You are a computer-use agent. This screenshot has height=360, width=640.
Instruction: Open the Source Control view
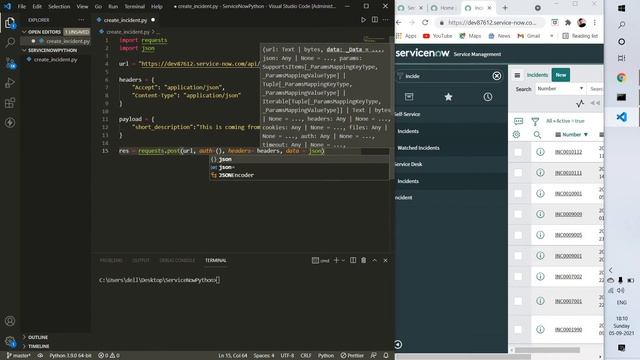(10, 63)
